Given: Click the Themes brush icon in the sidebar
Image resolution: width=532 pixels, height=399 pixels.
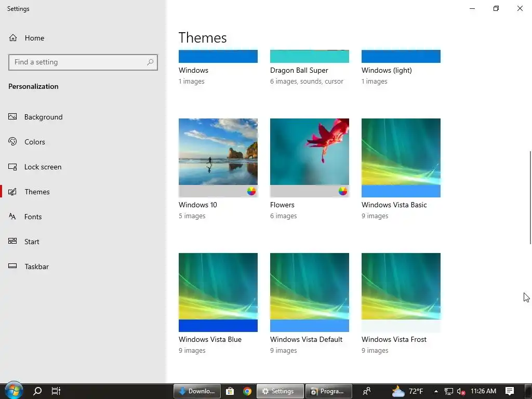Looking at the screenshot, I should [12, 192].
